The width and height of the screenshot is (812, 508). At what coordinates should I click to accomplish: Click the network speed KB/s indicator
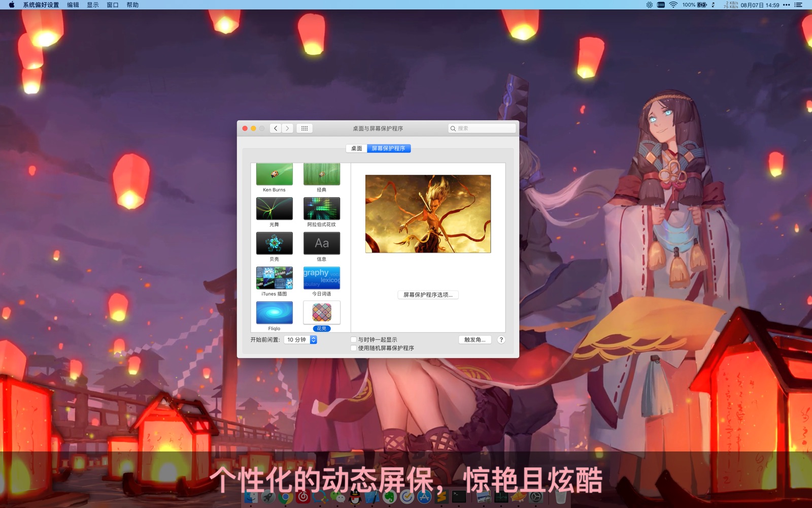pos(730,5)
